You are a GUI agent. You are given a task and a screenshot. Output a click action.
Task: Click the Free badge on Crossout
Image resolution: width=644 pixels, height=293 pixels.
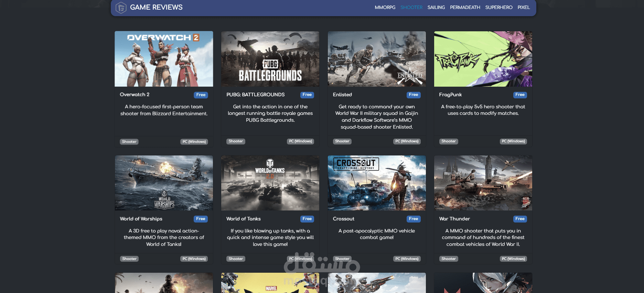[x=414, y=219]
